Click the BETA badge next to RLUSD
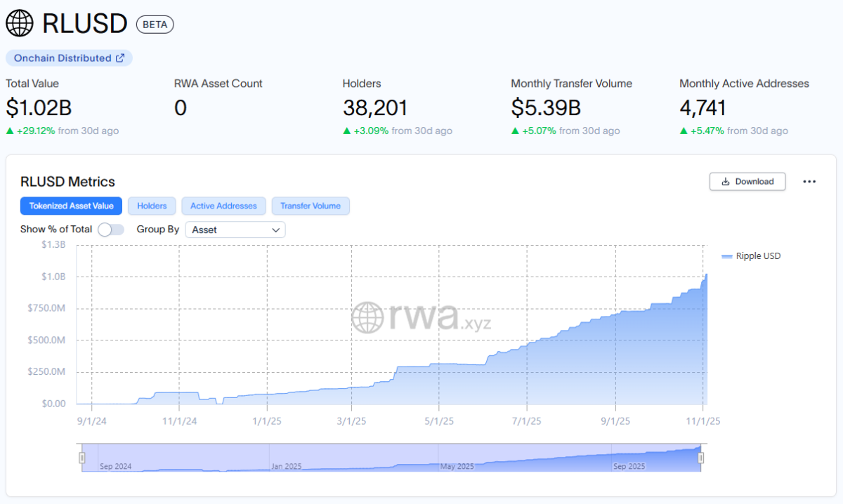This screenshot has width=843, height=504. point(155,23)
